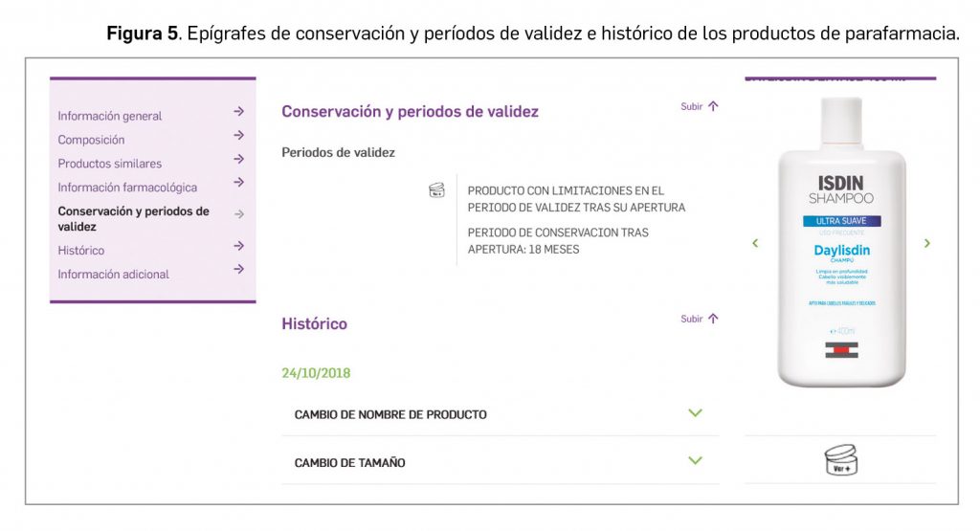This screenshot has height=531, width=980.
Task: Show previous product image with left arrow
Action: (x=755, y=244)
